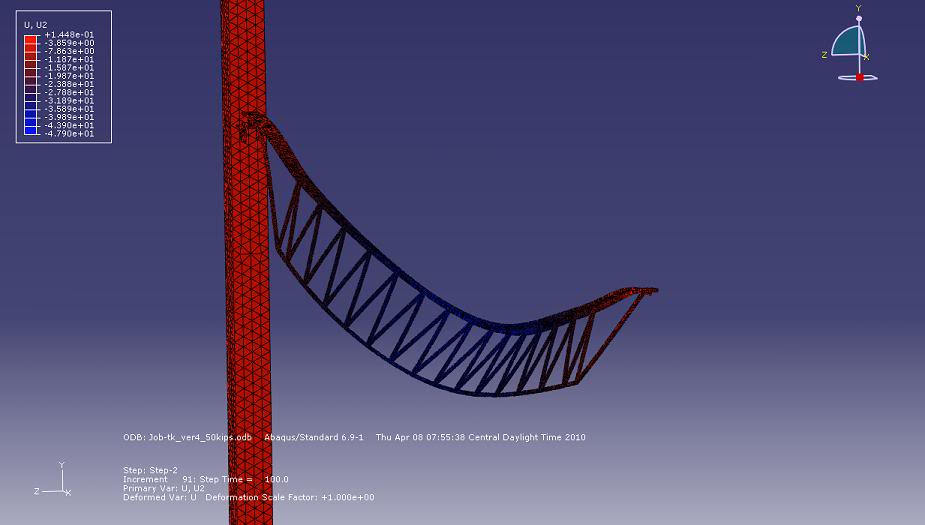Viewport: 925px width, 525px height.
Task: Click the -2.388e+01 legend value
Action: pyautogui.click(x=69, y=84)
